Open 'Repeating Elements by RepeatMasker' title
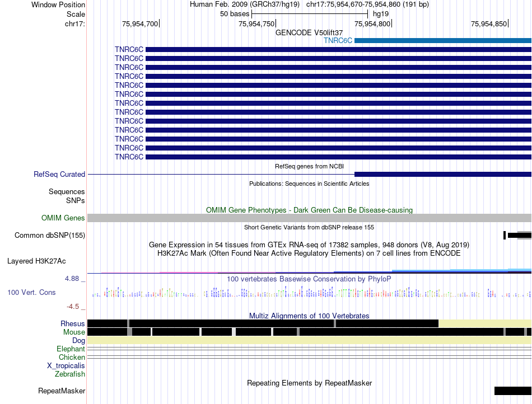The width and height of the screenshot is (532, 404). 309,383
